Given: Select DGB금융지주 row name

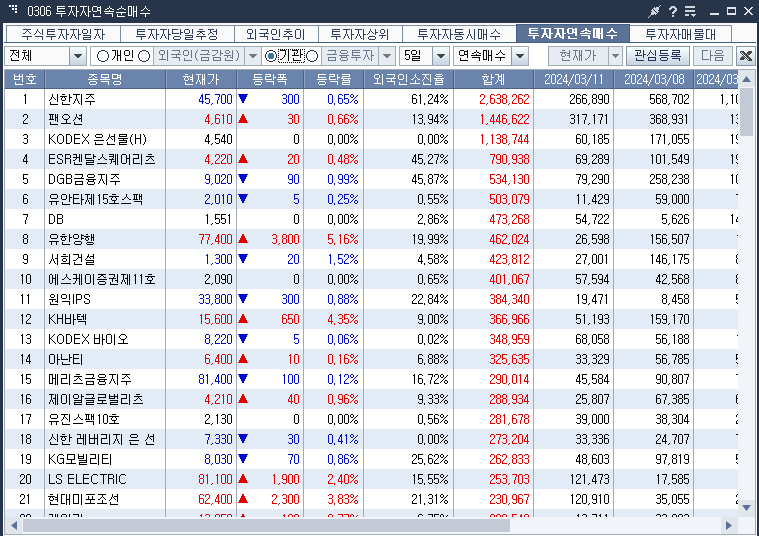Looking at the screenshot, I should coord(84,179).
